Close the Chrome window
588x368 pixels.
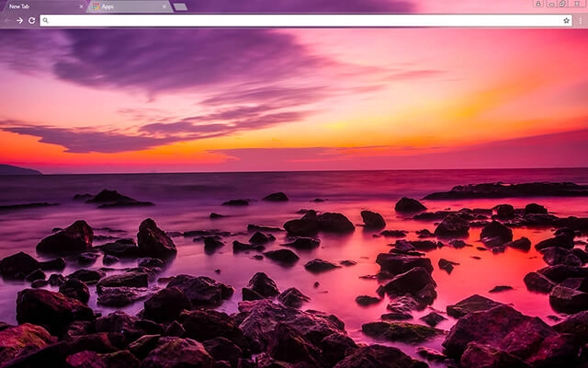coord(577,4)
